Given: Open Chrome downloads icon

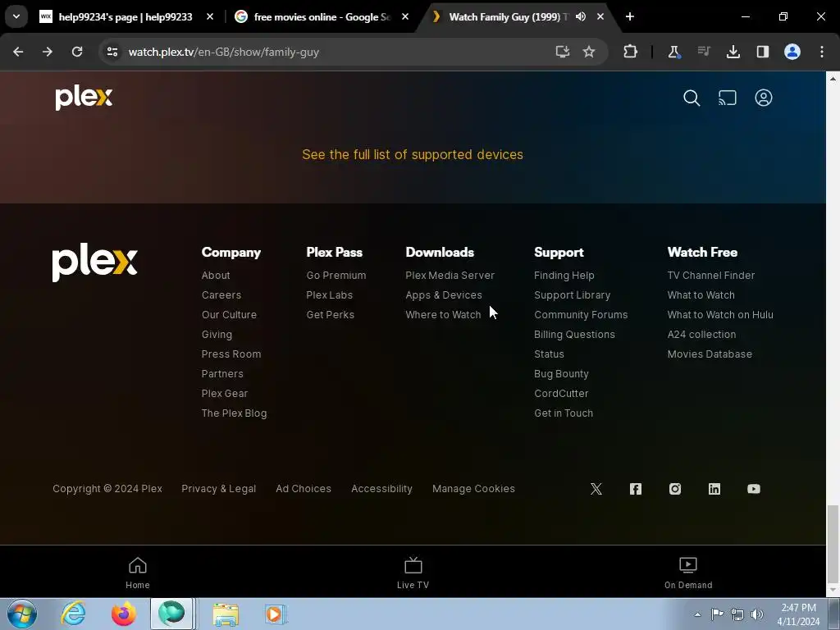Looking at the screenshot, I should 733,52.
